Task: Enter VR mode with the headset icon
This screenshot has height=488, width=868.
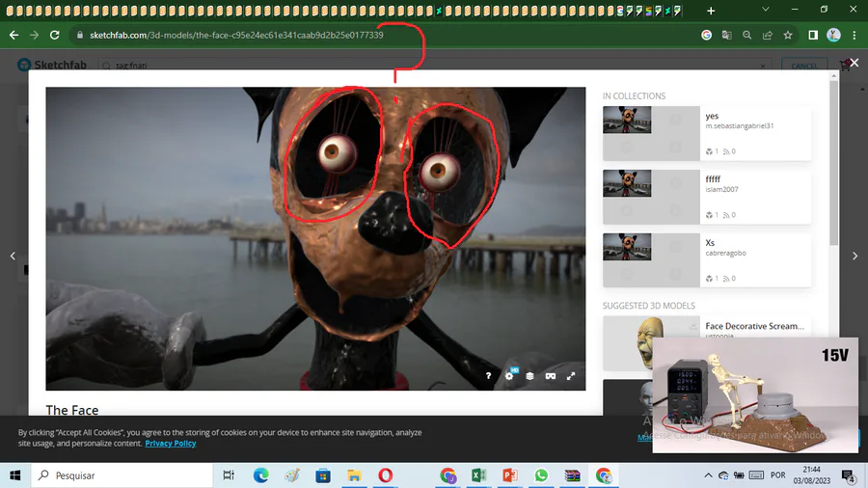Action: coord(551,376)
